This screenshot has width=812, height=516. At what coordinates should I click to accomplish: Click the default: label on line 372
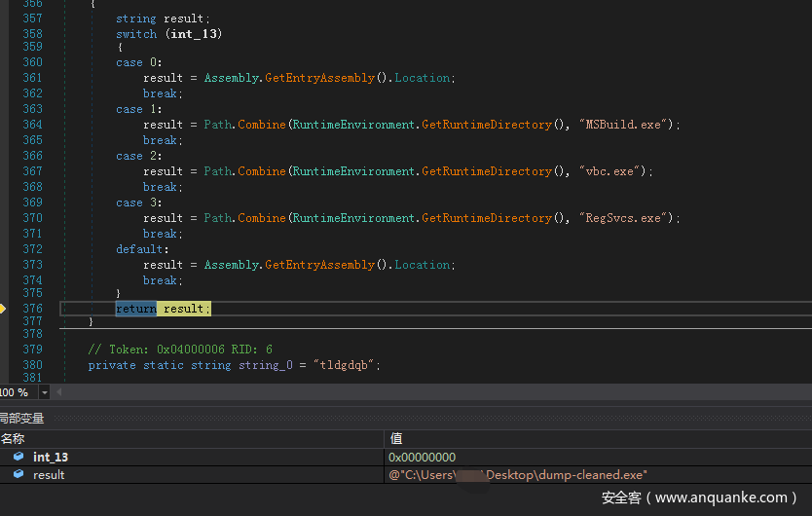point(142,249)
